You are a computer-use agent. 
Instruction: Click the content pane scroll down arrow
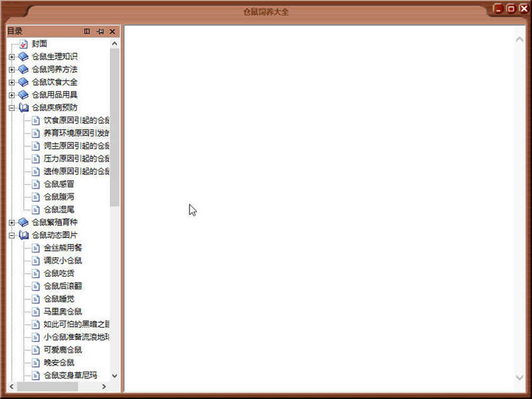pyautogui.click(x=519, y=378)
